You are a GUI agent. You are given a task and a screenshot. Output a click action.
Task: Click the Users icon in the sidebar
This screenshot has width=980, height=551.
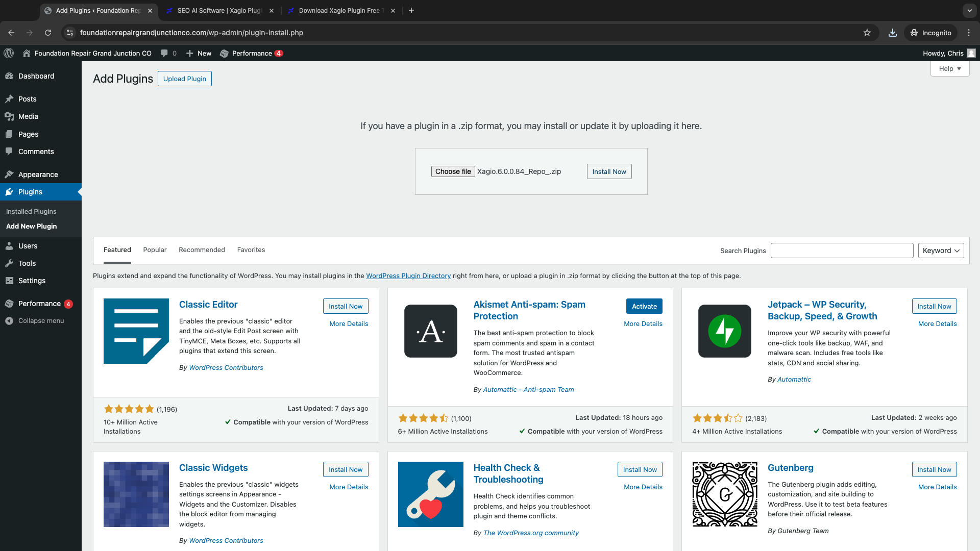tap(9, 246)
